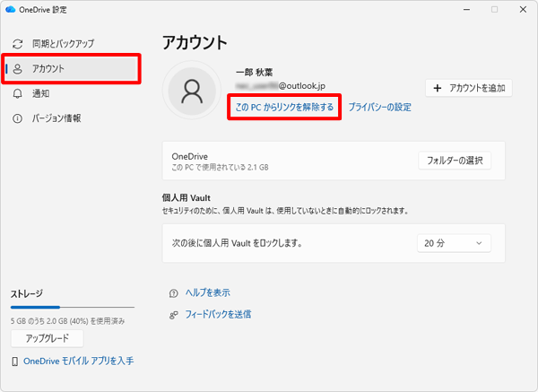The width and height of the screenshot is (538, 392).
Task: Click the user profile avatar
Action: tap(192, 91)
